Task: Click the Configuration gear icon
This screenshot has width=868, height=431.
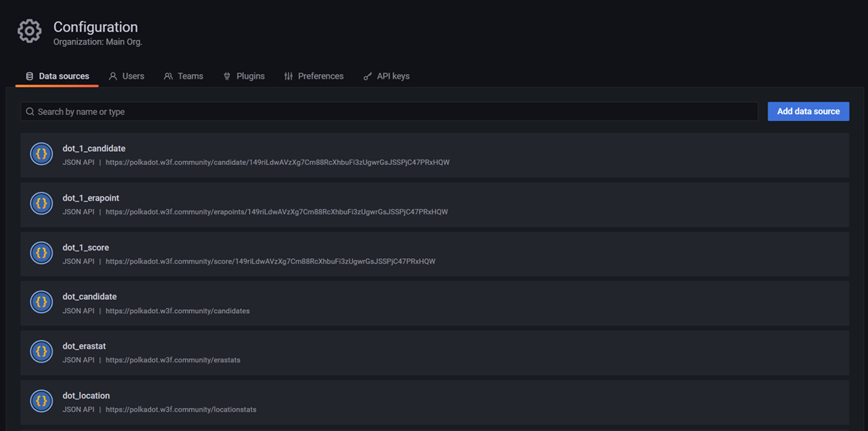Action: click(x=29, y=31)
